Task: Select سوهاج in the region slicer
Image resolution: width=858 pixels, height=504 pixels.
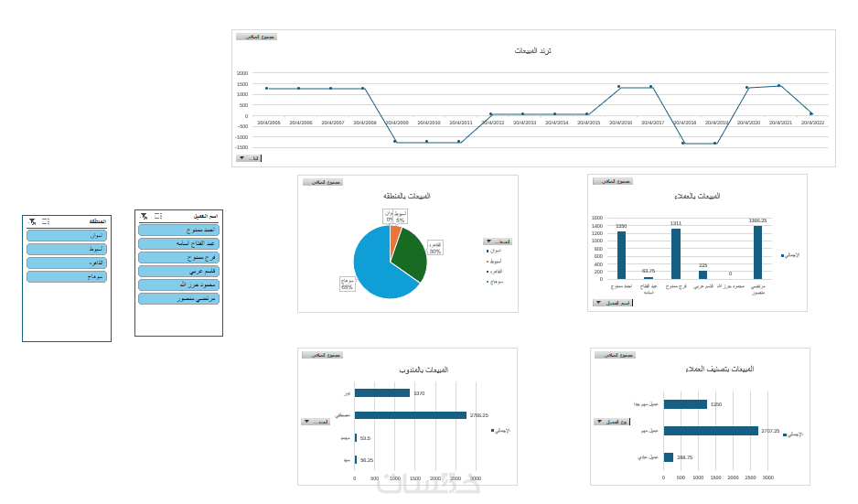Action: pos(67,276)
